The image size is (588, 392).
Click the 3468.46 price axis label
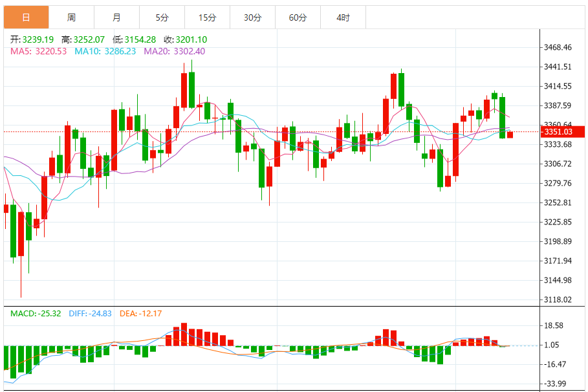coord(558,47)
